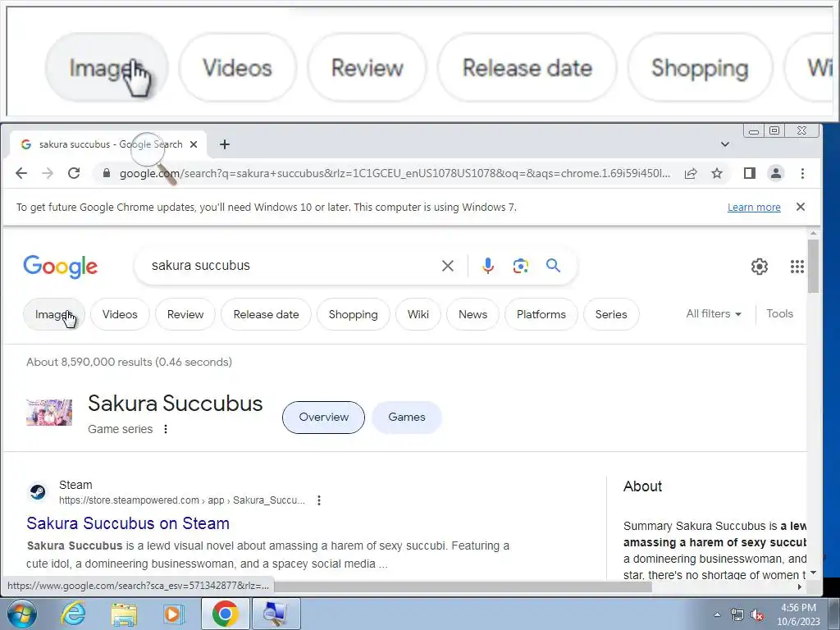Search by image with the Lens icon
The height and width of the screenshot is (630, 840).
[521, 266]
